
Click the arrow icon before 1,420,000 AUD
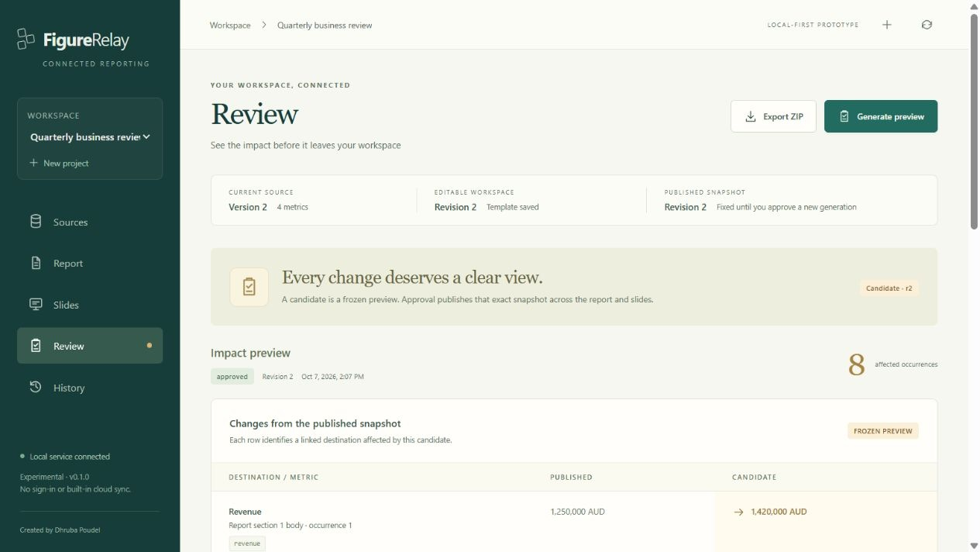pos(738,512)
